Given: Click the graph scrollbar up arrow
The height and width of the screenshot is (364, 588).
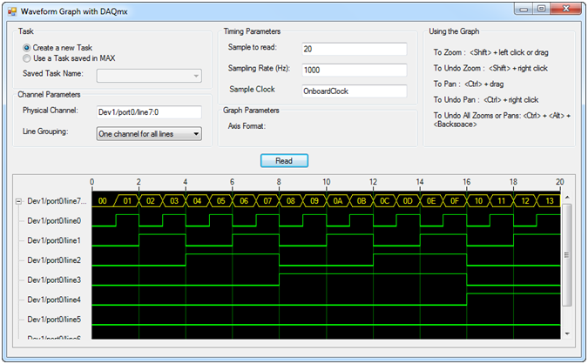Looking at the screenshot, I should pos(567,196).
